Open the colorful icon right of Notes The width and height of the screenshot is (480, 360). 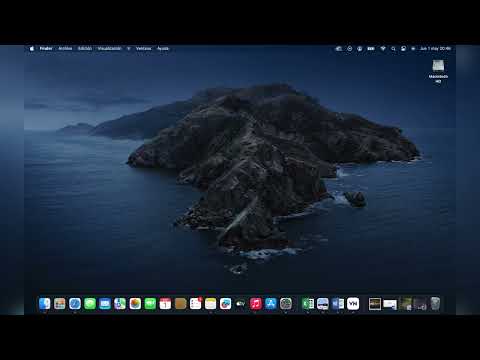point(226,304)
